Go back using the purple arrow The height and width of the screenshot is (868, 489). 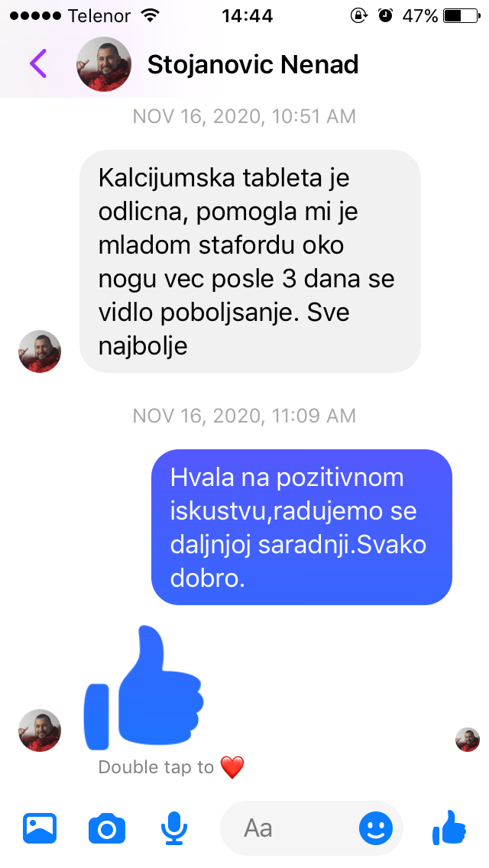tap(38, 64)
